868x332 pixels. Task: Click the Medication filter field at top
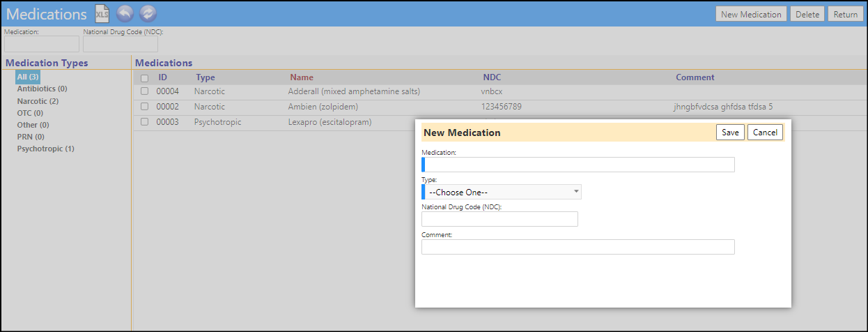click(x=42, y=44)
